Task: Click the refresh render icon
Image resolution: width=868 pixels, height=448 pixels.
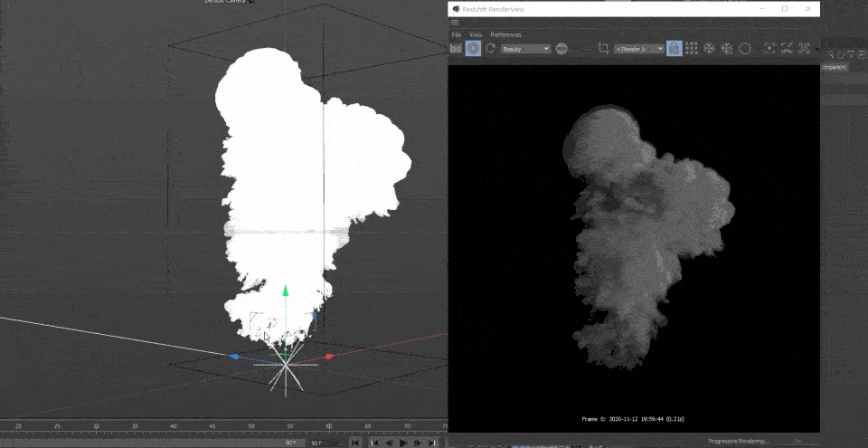Action: (491, 48)
